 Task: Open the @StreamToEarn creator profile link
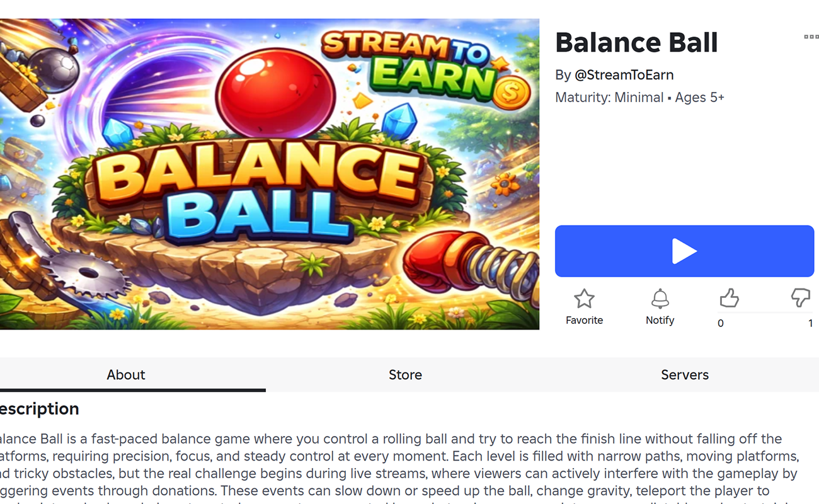[x=624, y=75]
